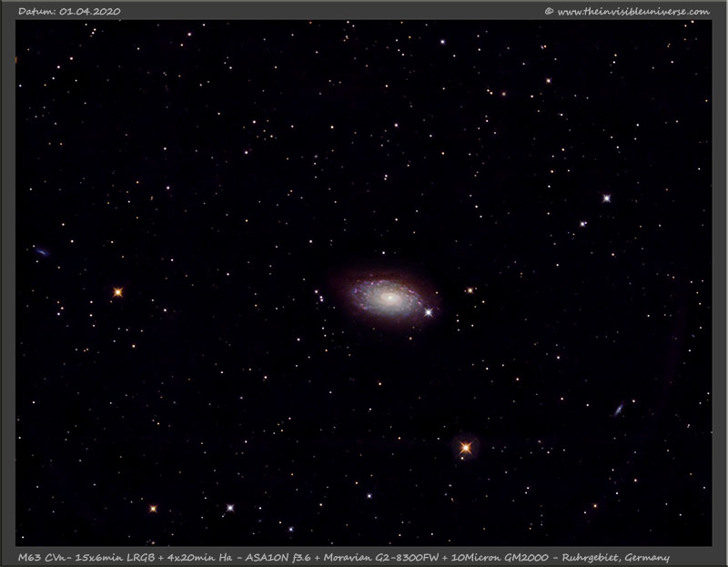
Task: Select the bright white star in the upper right
Action: click(x=606, y=197)
